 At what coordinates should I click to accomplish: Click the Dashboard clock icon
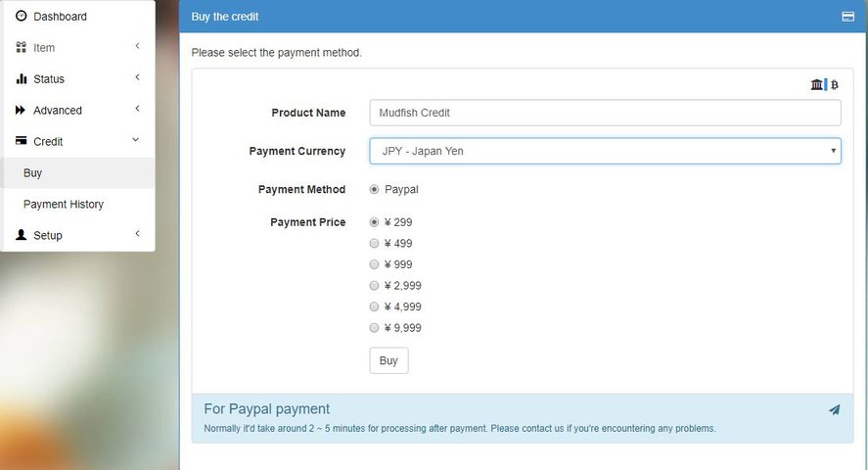pyautogui.click(x=21, y=16)
